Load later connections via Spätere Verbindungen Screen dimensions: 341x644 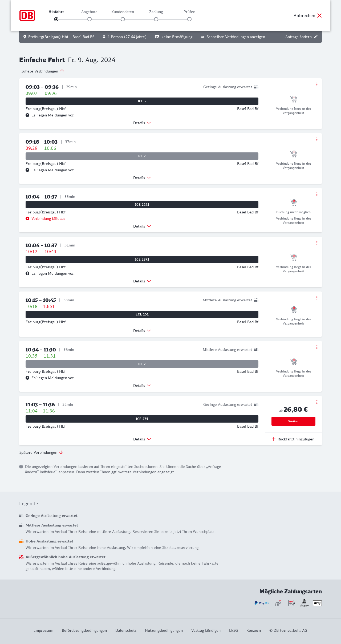coord(41,452)
